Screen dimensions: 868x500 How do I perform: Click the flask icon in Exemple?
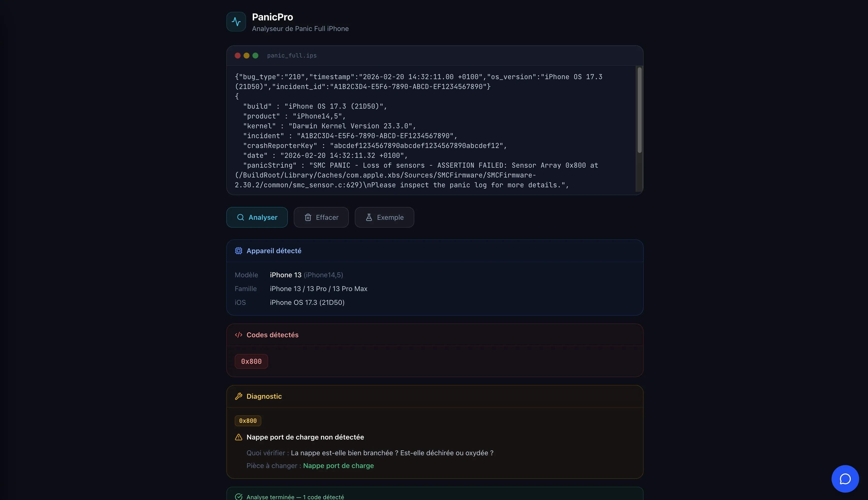click(369, 217)
